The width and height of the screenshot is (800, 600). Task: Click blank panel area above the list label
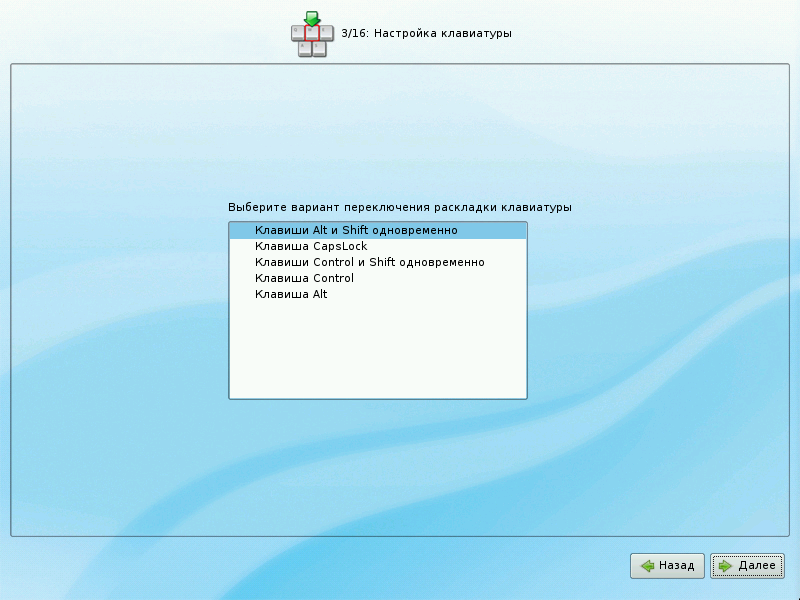click(x=400, y=130)
